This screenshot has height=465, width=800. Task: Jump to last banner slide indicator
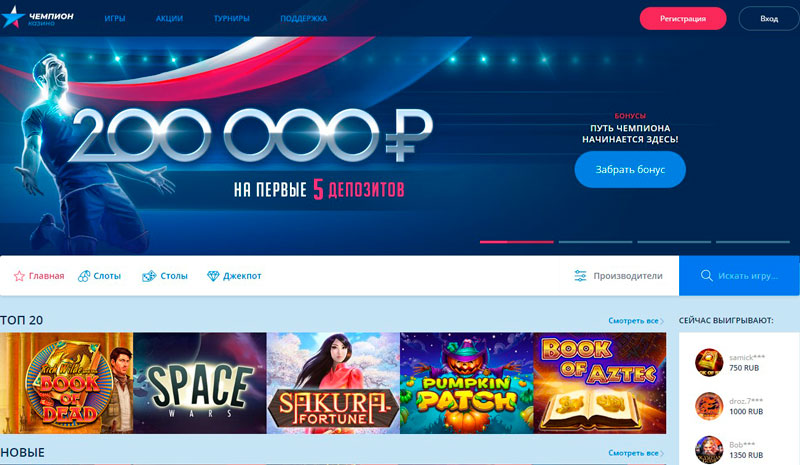point(753,242)
